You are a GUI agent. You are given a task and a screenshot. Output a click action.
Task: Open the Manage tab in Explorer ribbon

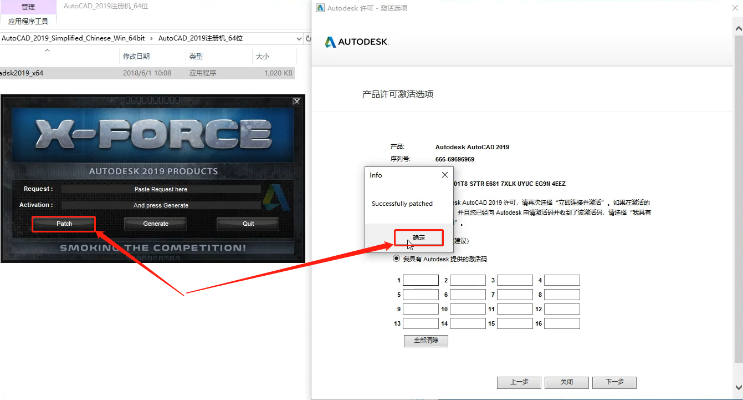tap(28, 7)
